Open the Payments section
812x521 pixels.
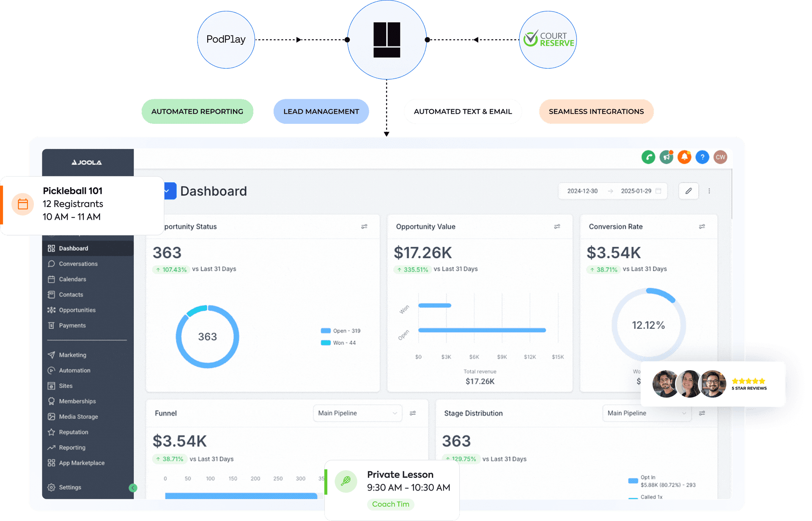pos(71,325)
